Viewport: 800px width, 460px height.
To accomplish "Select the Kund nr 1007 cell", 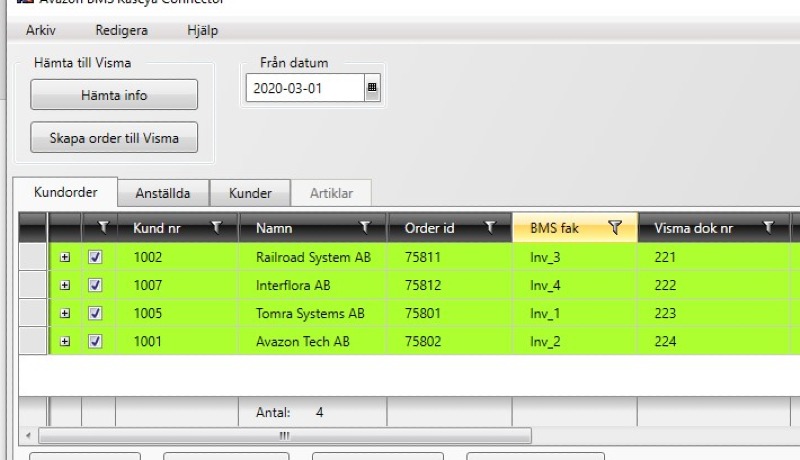I will pyautogui.click(x=177, y=285).
